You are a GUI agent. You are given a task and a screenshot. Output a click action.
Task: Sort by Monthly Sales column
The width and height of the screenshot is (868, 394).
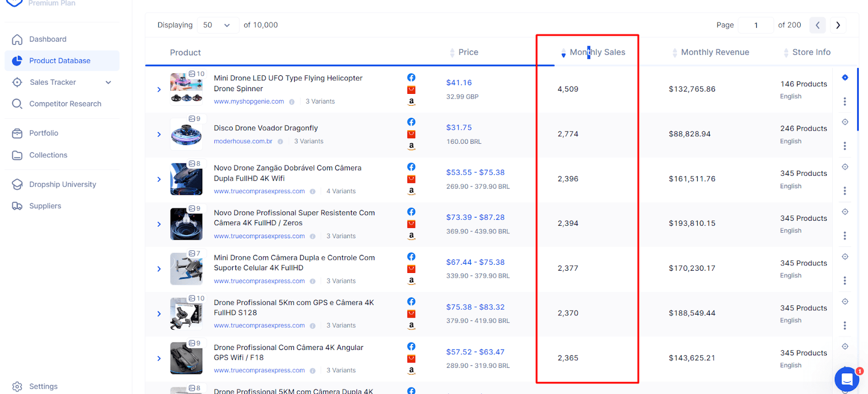[x=593, y=52]
